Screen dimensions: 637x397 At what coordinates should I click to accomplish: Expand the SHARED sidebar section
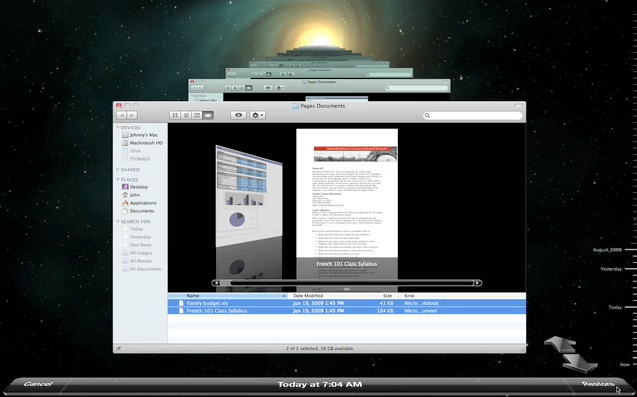(118, 170)
